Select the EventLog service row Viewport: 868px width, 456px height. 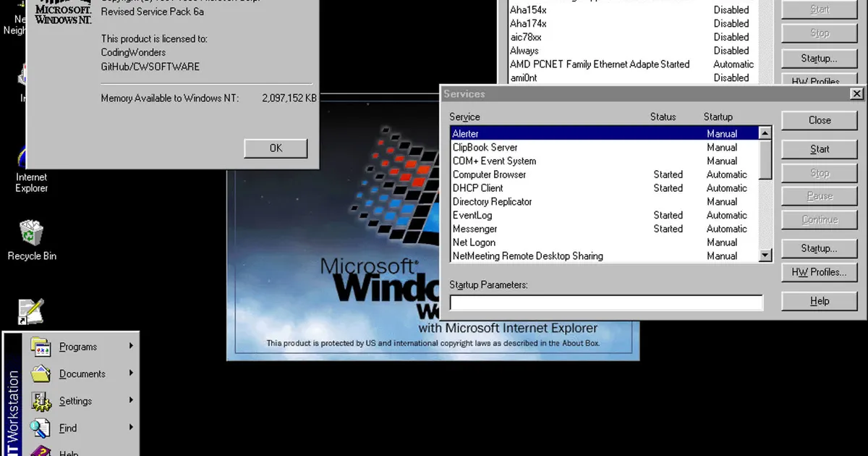coord(604,215)
